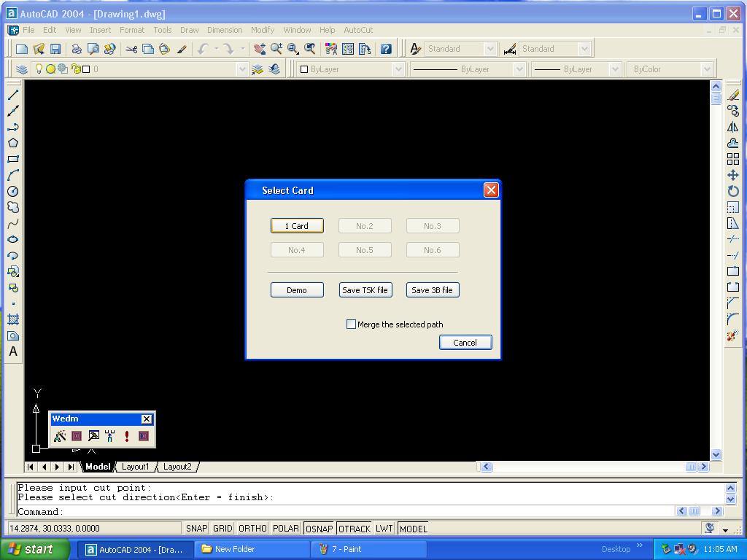Open the lineweight ByLayer dropdown

pos(615,69)
